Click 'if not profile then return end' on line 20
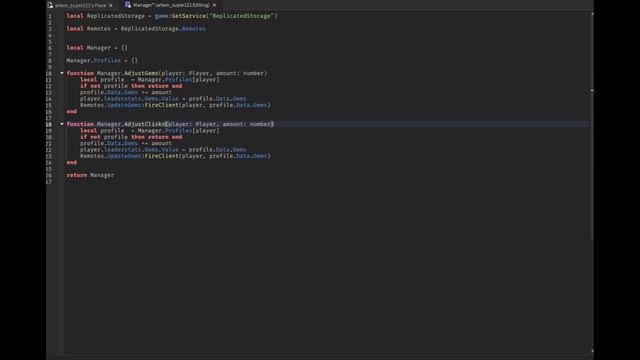The image size is (640, 360). [131, 137]
